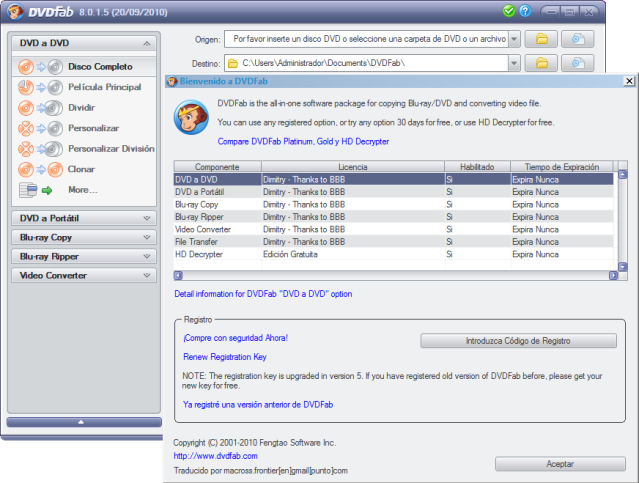639x483 pixels.
Task: Open the blue help question mark icon
Action: (x=525, y=11)
